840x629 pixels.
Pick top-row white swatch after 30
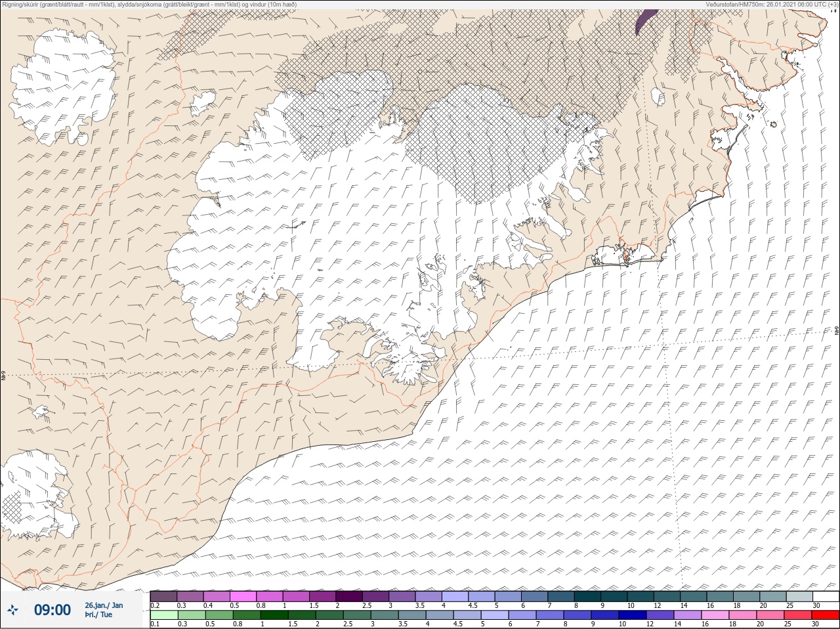(826, 596)
